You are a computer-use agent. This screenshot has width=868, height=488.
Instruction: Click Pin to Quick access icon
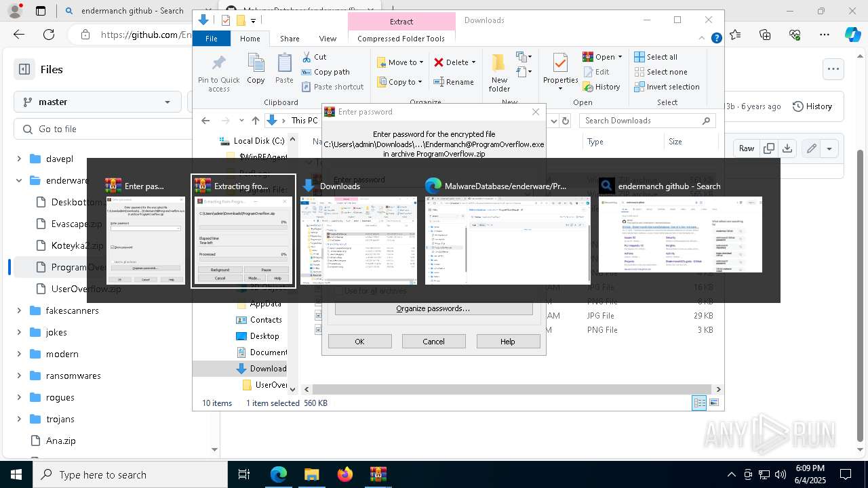pyautogui.click(x=218, y=64)
